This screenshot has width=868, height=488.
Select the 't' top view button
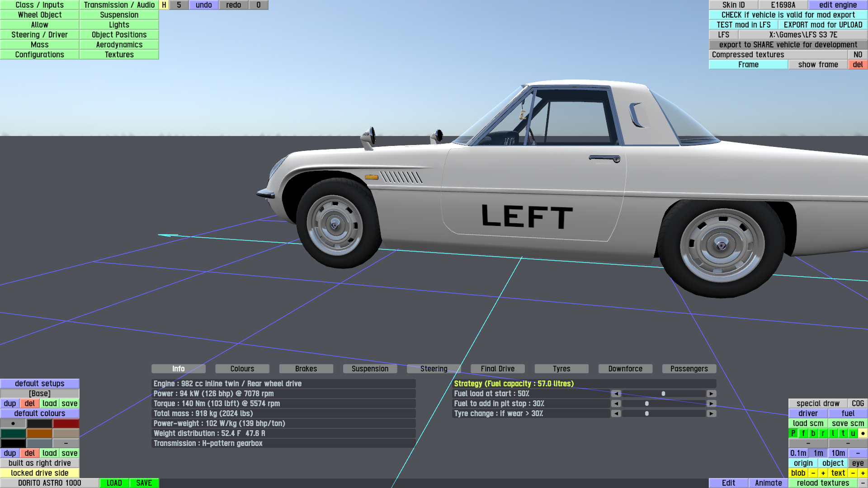pos(843,433)
